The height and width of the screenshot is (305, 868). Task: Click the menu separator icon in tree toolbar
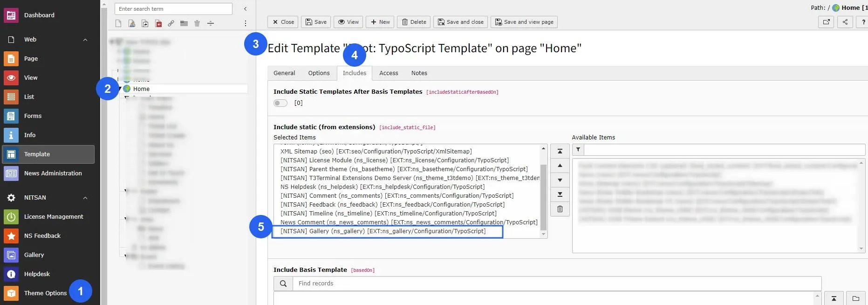point(211,23)
